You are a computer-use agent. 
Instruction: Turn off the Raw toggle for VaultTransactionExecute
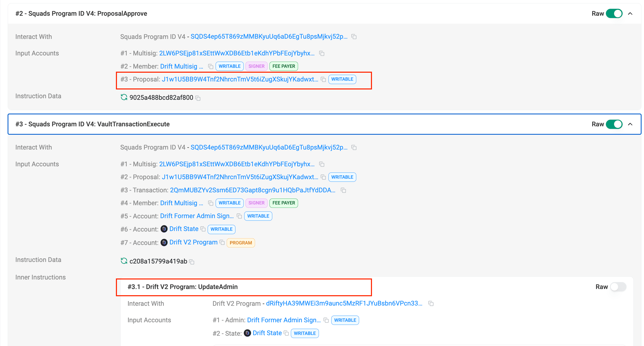pos(614,124)
